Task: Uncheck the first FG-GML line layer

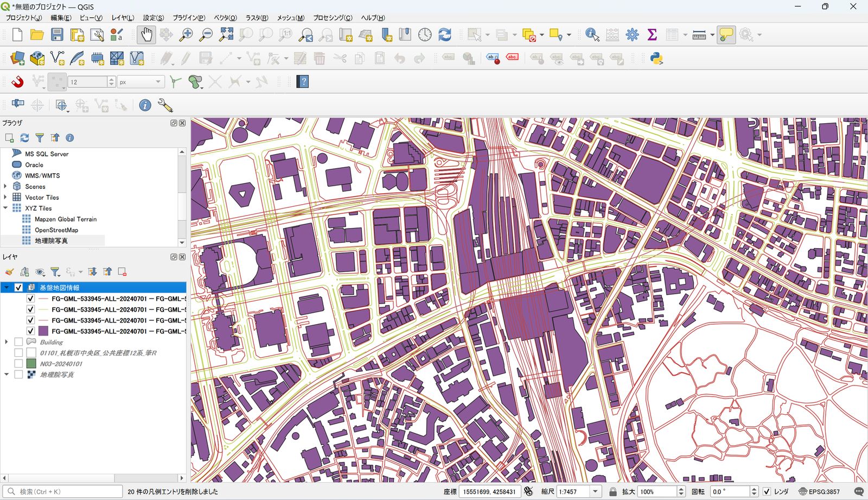Action: tap(30, 299)
